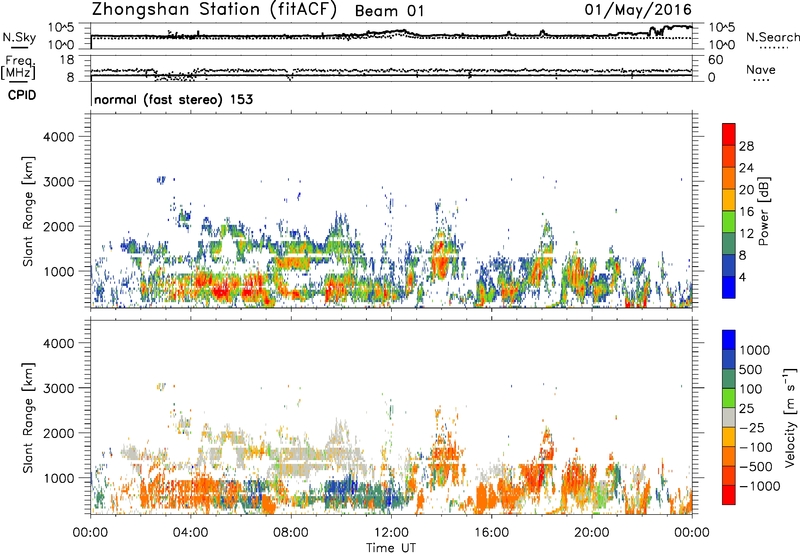This screenshot has height=554, width=800.
Task: Click the 'Beam 01' label
Action: (x=389, y=11)
